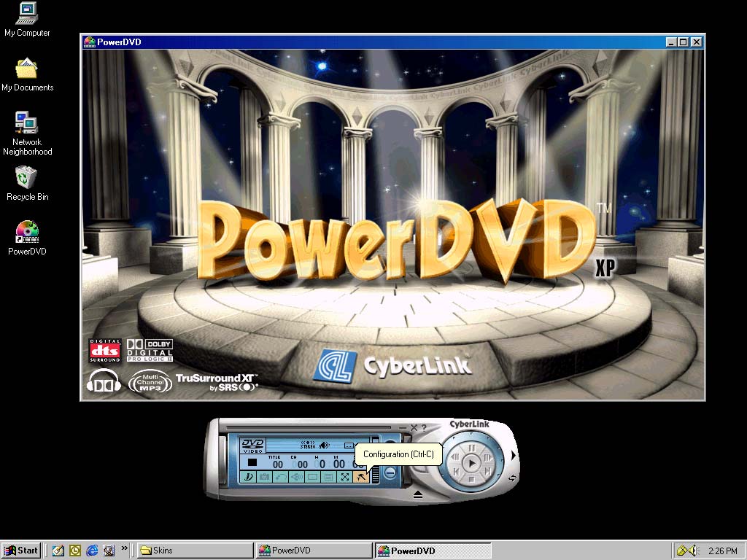The width and height of the screenshot is (747, 560).
Task: Switch to the Skins folder taskbar button
Action: coord(196,551)
